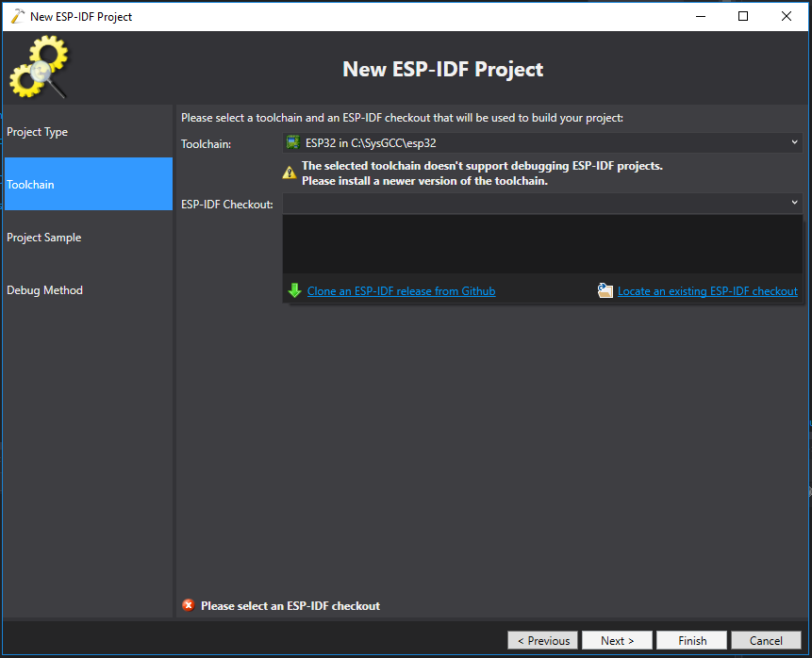Screen dimensions: 812x658
Task: Select the Toolchain step in sidebar
Action: tap(88, 184)
